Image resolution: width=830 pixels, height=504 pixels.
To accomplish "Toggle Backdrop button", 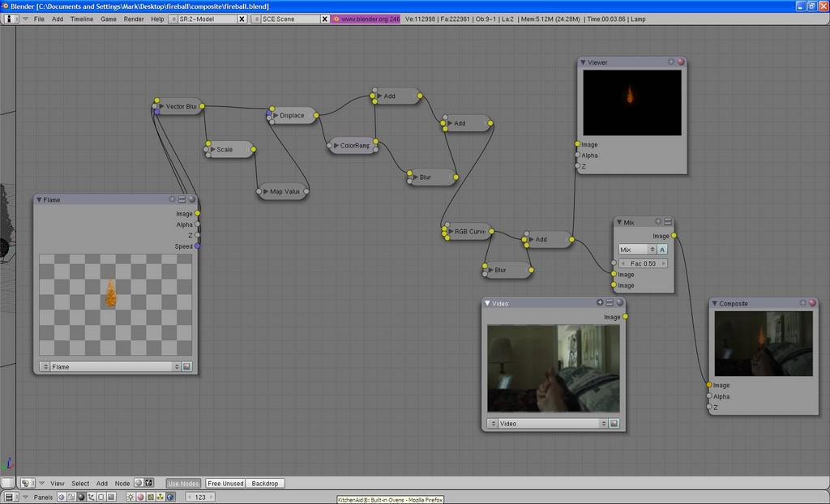I will (265, 484).
